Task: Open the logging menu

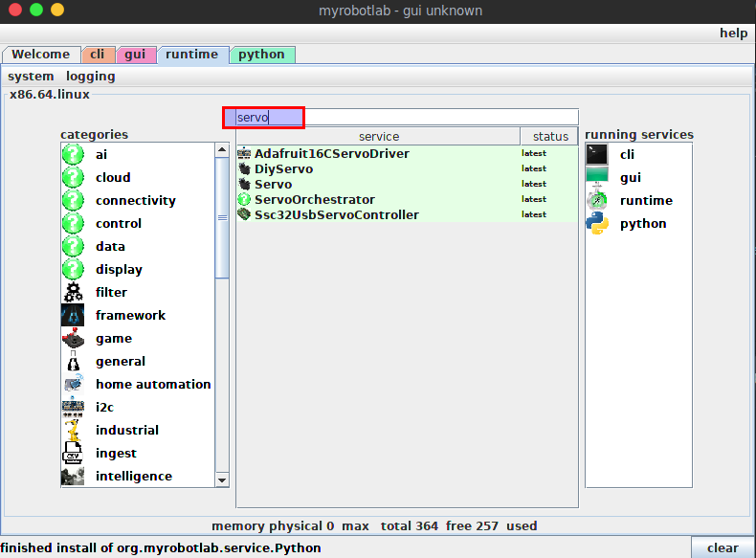Action: (x=91, y=77)
